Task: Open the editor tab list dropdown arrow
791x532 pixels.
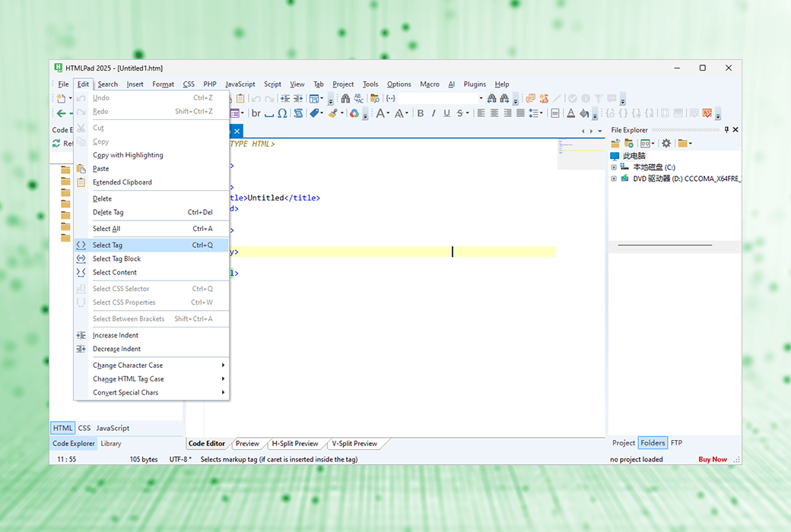Action: click(600, 131)
